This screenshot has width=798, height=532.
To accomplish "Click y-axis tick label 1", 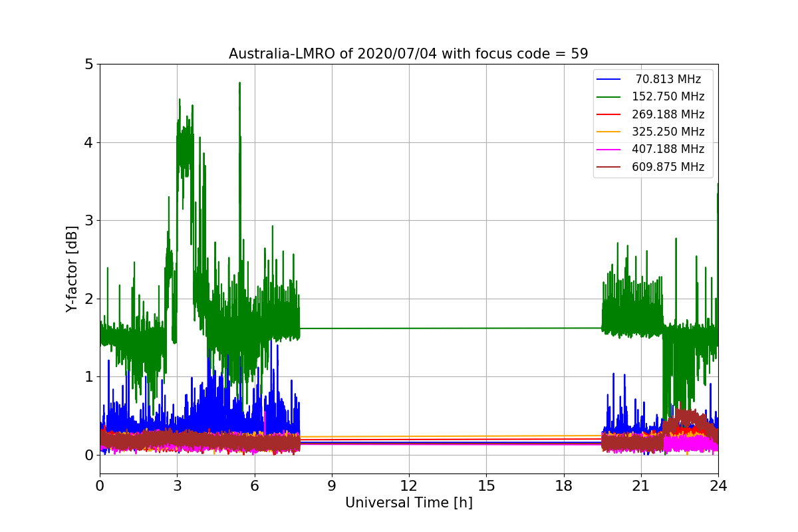I will tap(88, 377).
